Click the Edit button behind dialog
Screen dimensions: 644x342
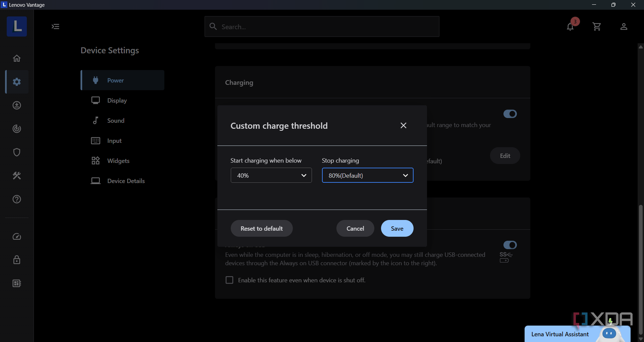click(x=505, y=156)
